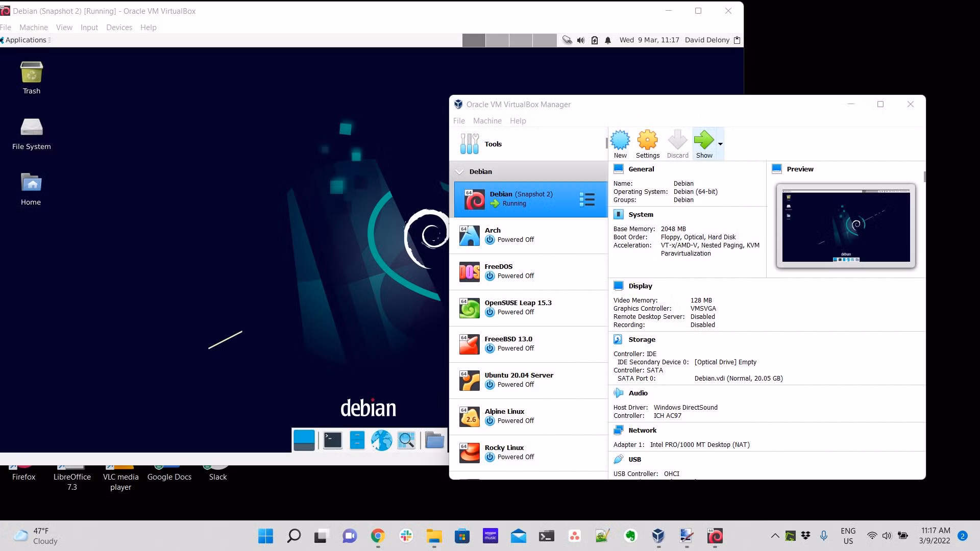Open Windows taskbar search
The width and height of the screenshot is (980, 551).
(294, 536)
